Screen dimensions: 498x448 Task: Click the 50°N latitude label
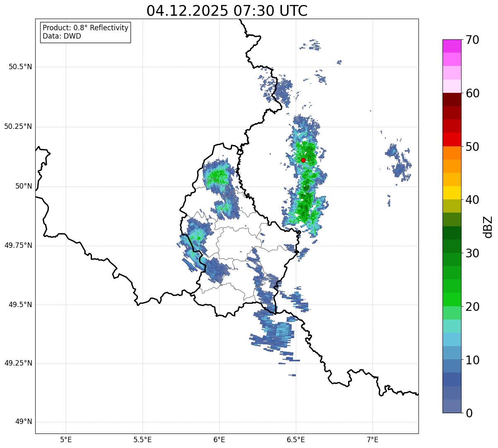23,186
